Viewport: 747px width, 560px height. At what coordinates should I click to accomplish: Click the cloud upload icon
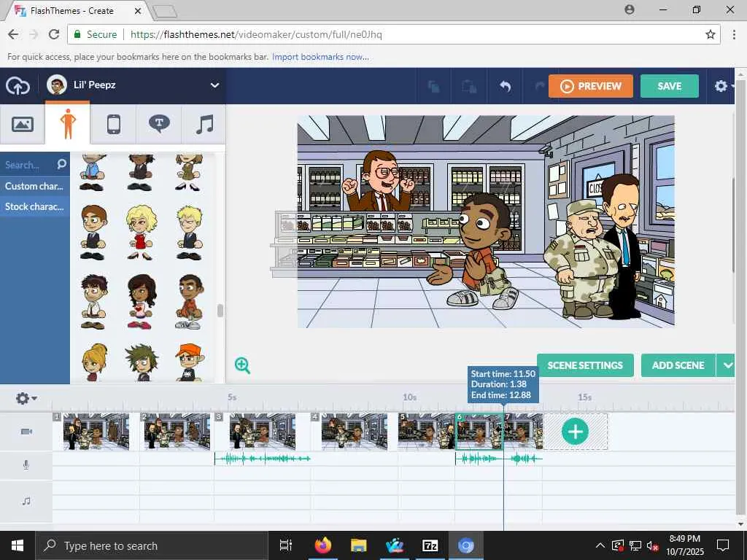[18, 86]
